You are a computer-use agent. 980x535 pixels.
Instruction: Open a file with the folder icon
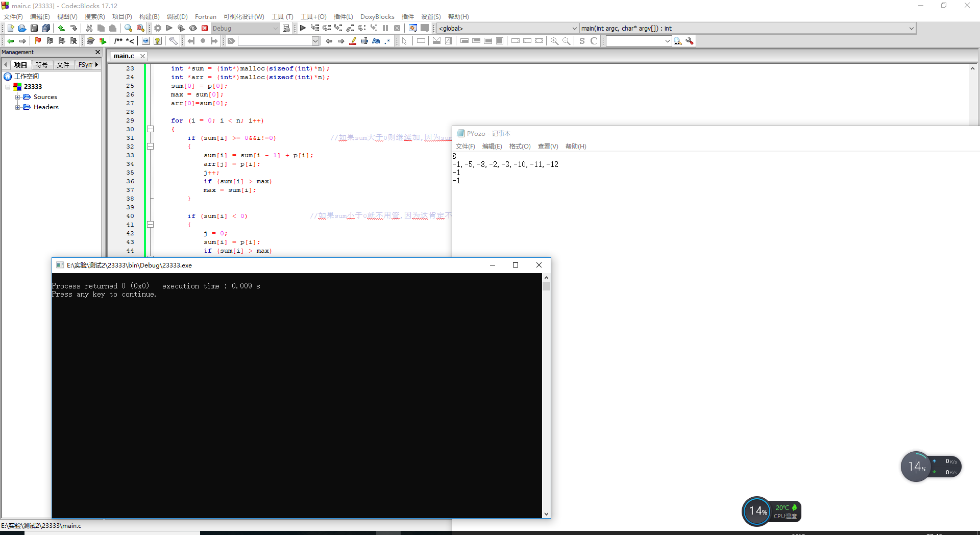click(22, 28)
